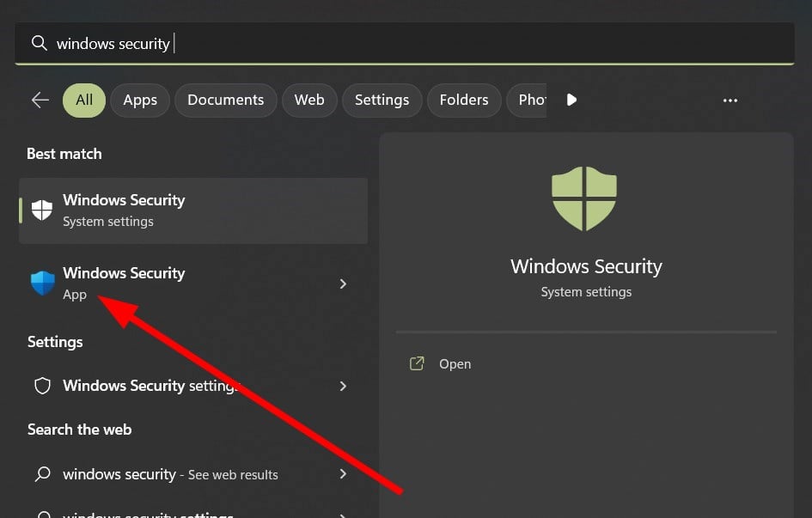The image size is (812, 518).
Task: Open Windows Security System settings best match
Action: pyautogui.click(x=193, y=210)
